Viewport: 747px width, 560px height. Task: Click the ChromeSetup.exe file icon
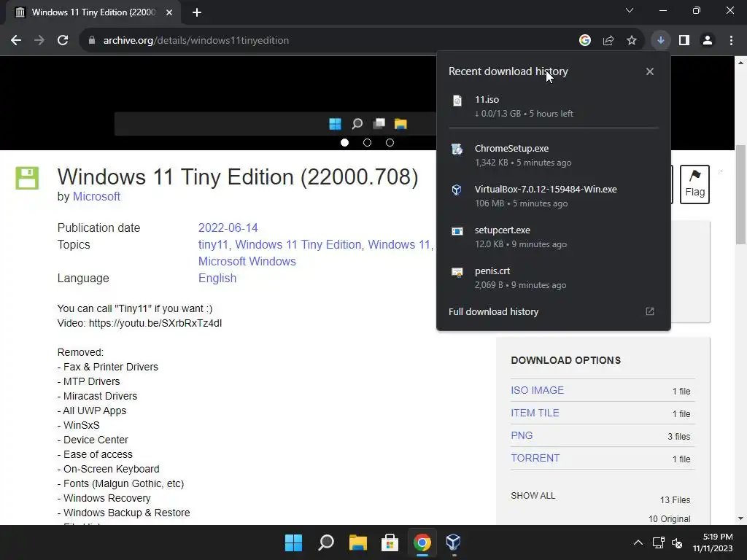pos(457,149)
